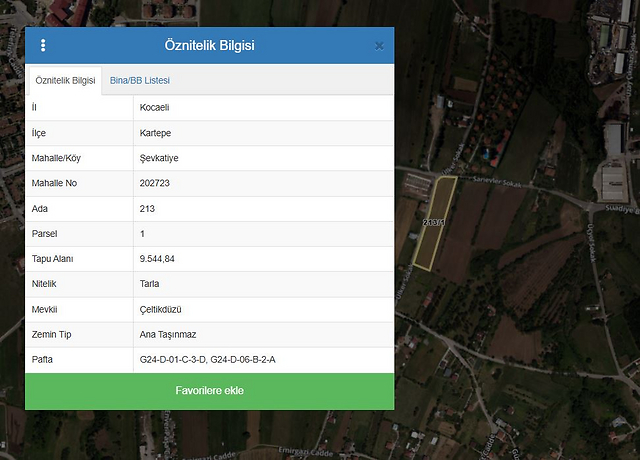Click the Tarla value in Nitelik row

tap(150, 284)
